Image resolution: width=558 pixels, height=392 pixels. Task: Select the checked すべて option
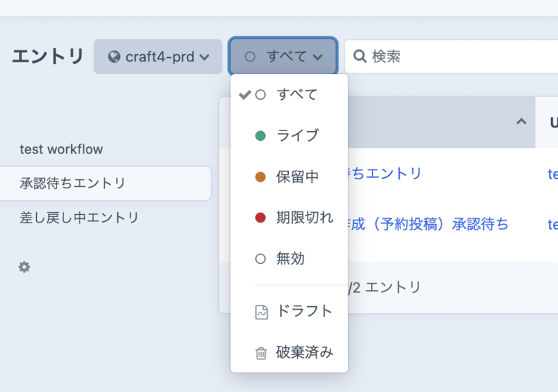pyautogui.click(x=296, y=95)
